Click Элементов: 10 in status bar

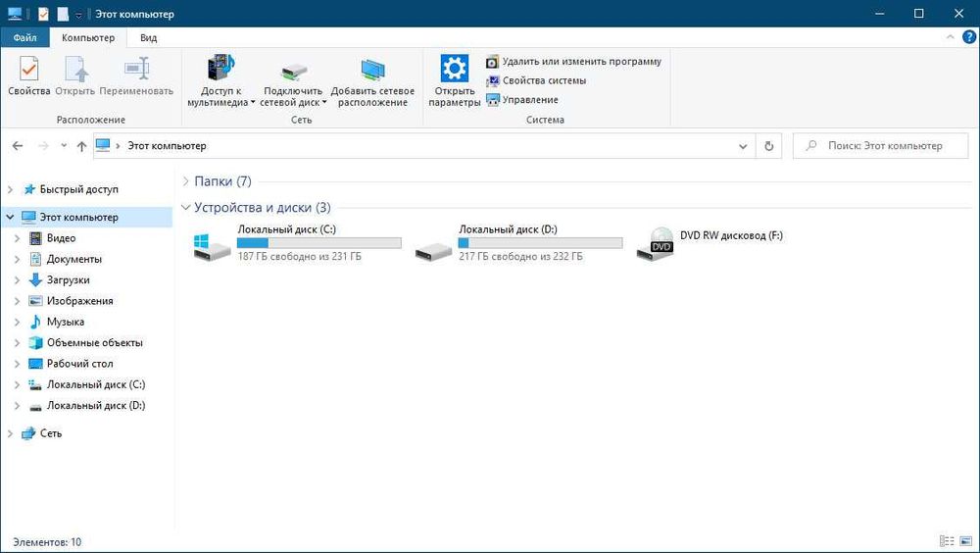coord(47,542)
